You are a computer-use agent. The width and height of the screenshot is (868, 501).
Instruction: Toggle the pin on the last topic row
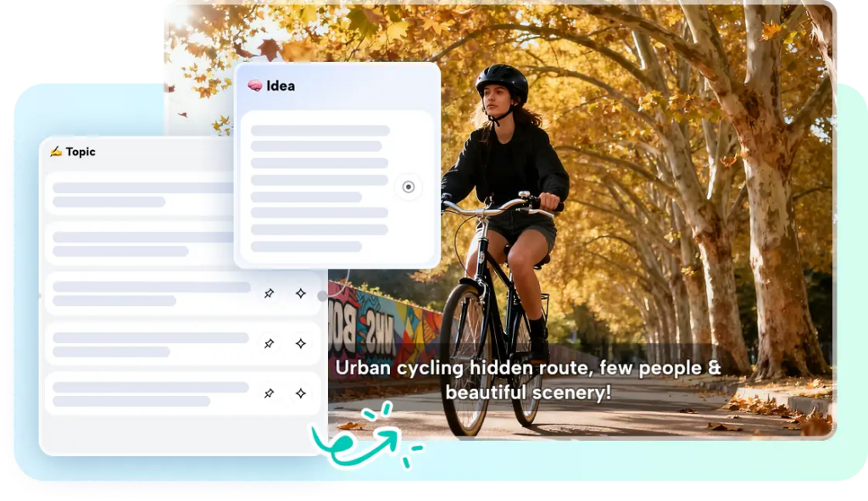[x=269, y=394]
